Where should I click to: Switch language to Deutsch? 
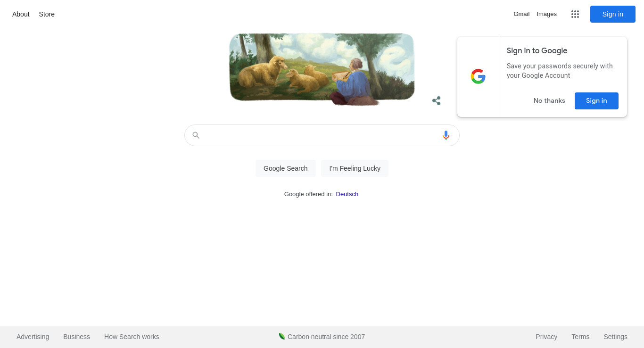coord(347,194)
